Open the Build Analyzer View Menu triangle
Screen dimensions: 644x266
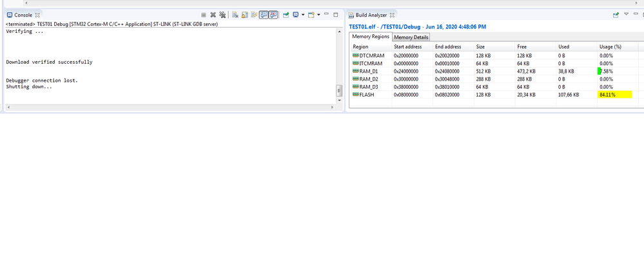pyautogui.click(x=627, y=14)
